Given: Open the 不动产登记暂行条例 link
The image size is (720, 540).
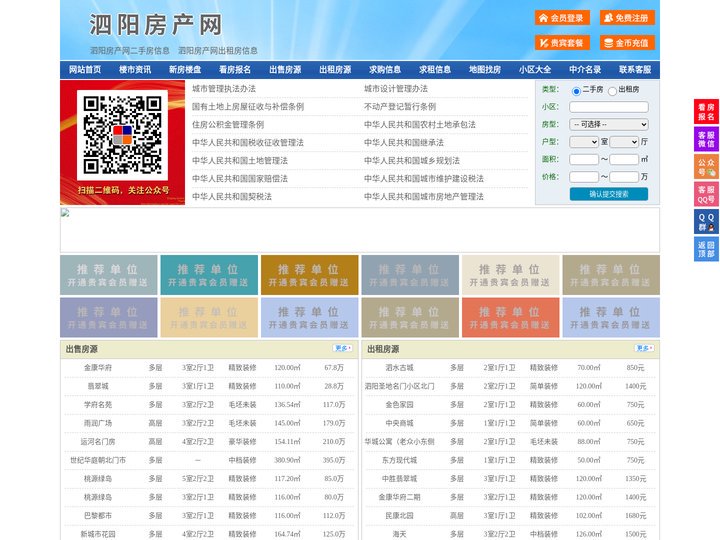Looking at the screenshot, I should click(x=400, y=107).
